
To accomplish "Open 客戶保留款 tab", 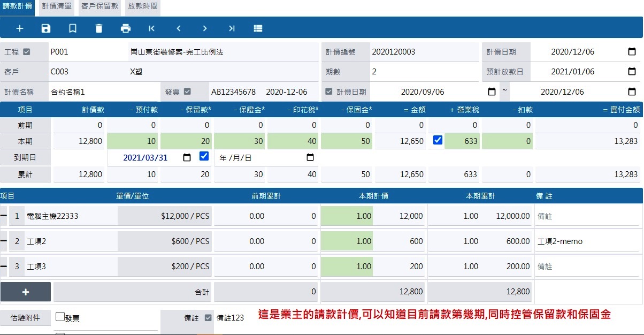I will pos(99,6).
